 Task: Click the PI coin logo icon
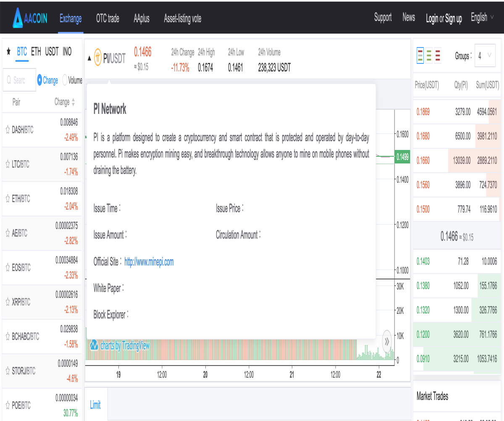pyautogui.click(x=98, y=58)
